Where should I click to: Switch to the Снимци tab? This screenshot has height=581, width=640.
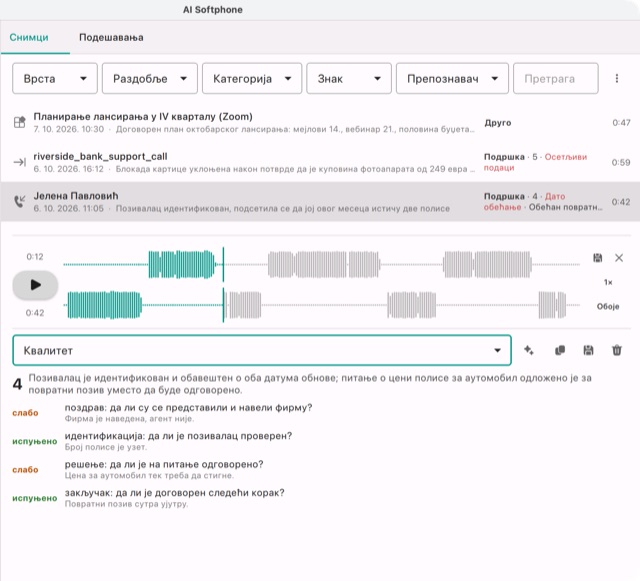coord(29,38)
